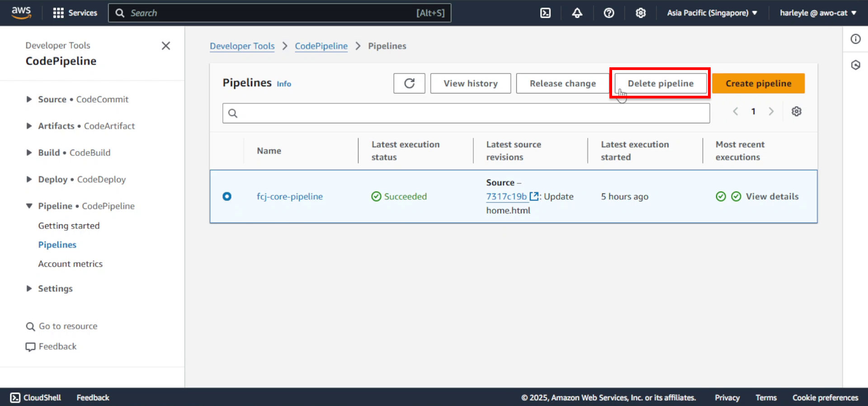The width and height of the screenshot is (868, 406).
Task: Open the help question mark menu
Action: (609, 13)
